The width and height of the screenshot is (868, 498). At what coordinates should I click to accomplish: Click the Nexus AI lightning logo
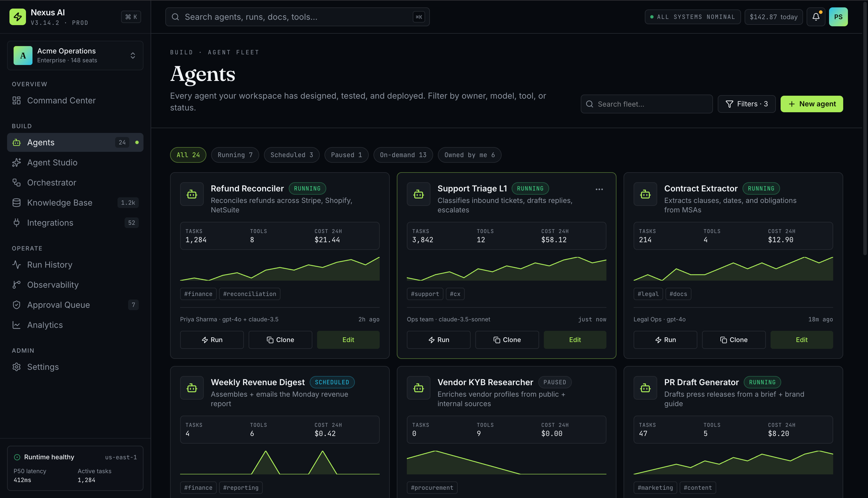(17, 17)
